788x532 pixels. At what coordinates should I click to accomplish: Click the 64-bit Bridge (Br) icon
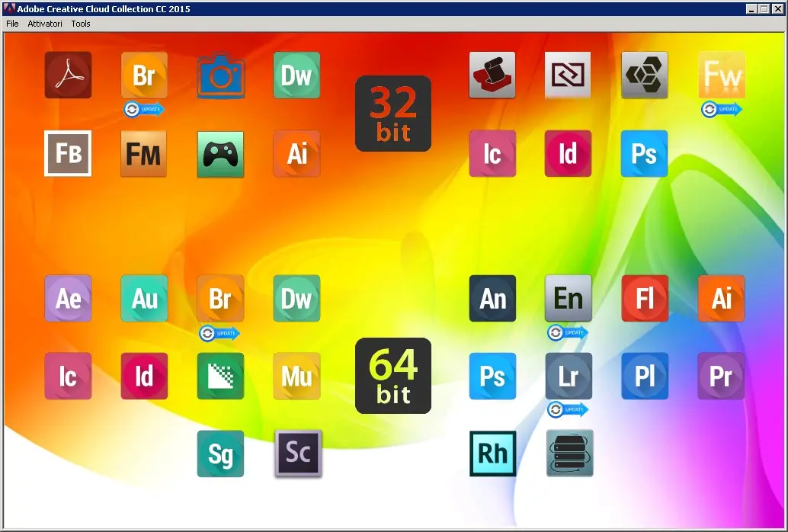[220, 298]
